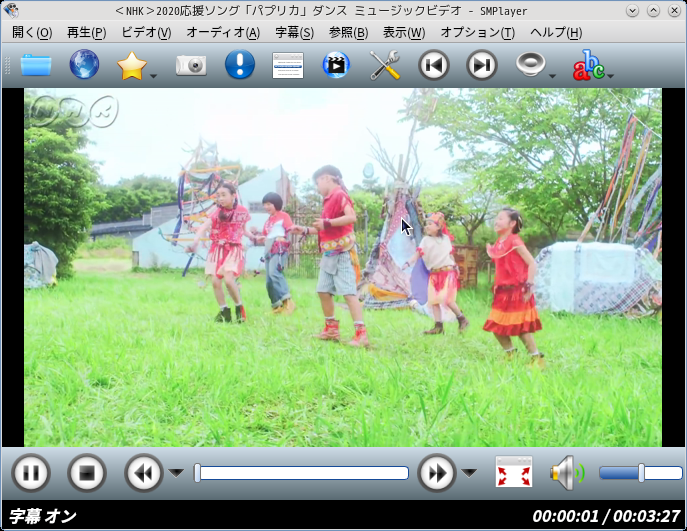Open the 開く(O) menu
Viewport: 687px width, 531px height.
[32, 32]
